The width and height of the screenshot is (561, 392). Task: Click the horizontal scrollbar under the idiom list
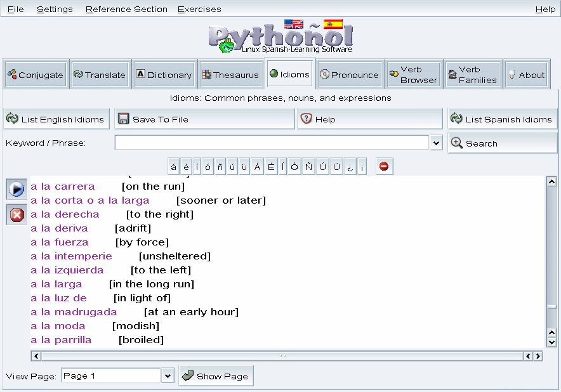pos(282,356)
